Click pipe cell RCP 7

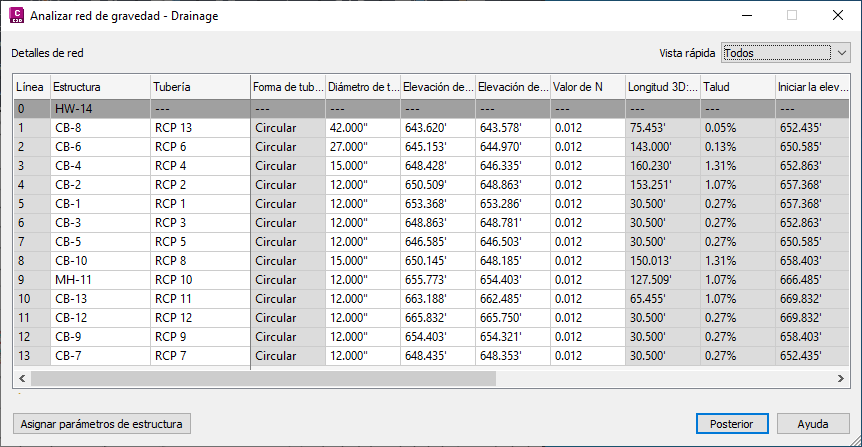200,355
